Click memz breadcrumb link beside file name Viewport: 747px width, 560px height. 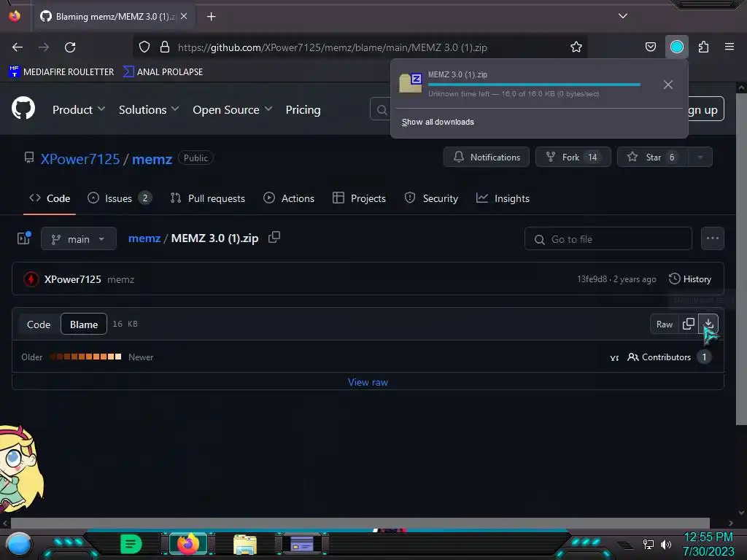[144, 238]
